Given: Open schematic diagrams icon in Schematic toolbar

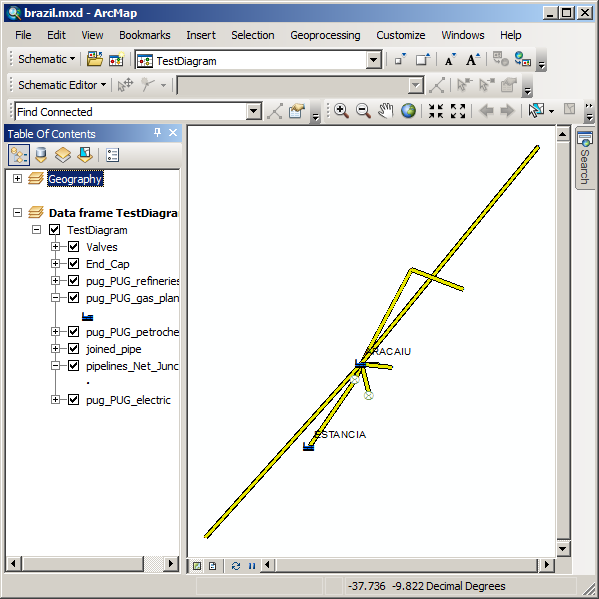Looking at the screenshot, I should click(x=94, y=60).
